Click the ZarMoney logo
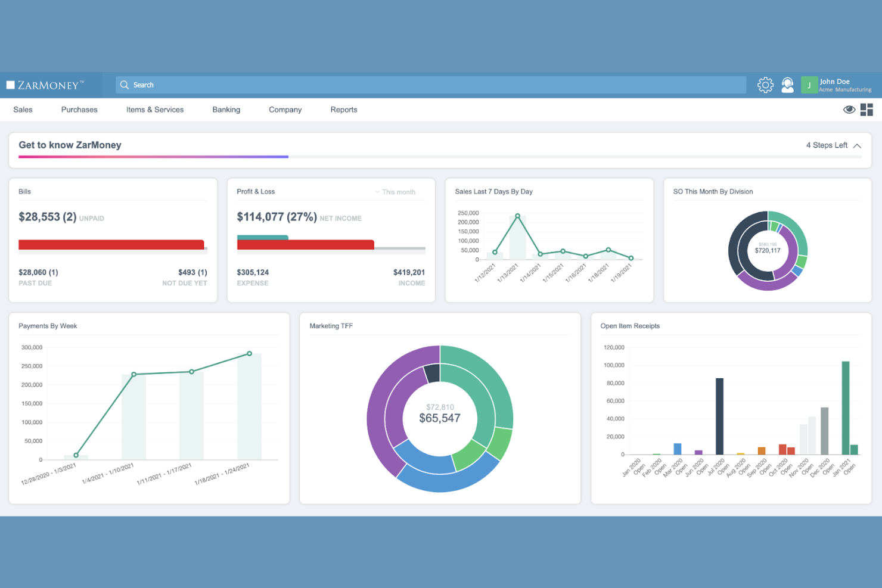Viewport: 882px width, 588px height. click(45, 85)
